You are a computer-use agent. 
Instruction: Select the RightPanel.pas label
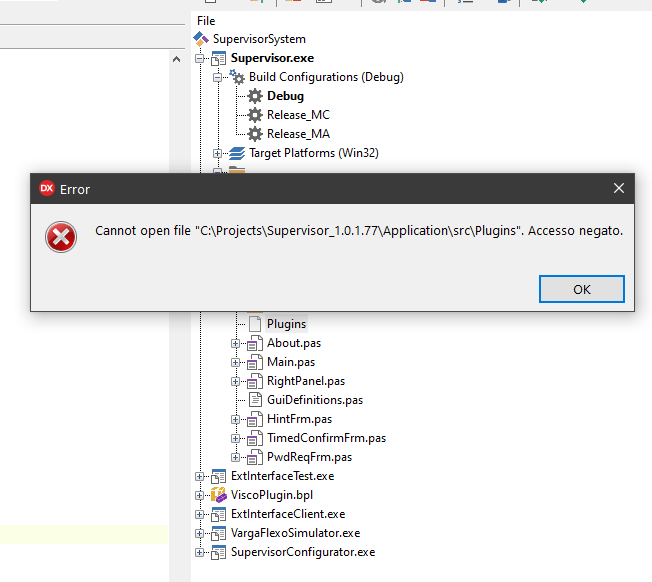click(306, 381)
